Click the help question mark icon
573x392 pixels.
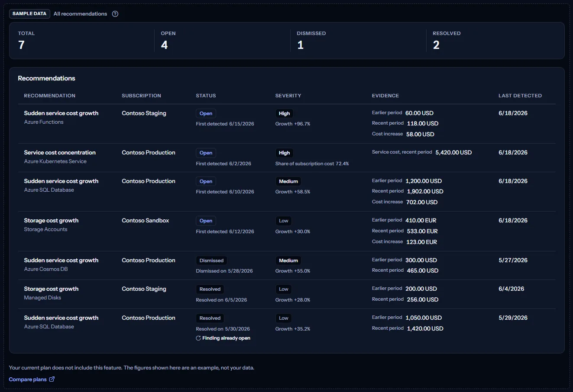(x=115, y=14)
